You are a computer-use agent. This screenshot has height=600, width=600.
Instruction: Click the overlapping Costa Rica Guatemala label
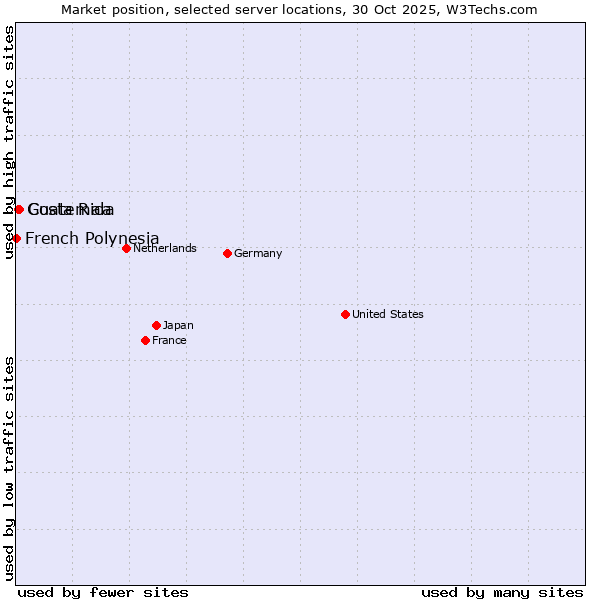[70, 209]
